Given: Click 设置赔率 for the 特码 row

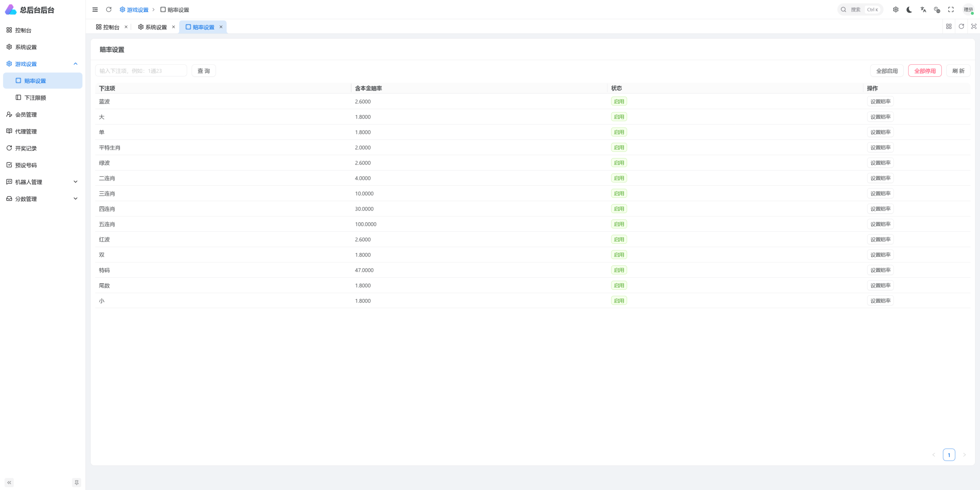Looking at the screenshot, I should [x=880, y=270].
